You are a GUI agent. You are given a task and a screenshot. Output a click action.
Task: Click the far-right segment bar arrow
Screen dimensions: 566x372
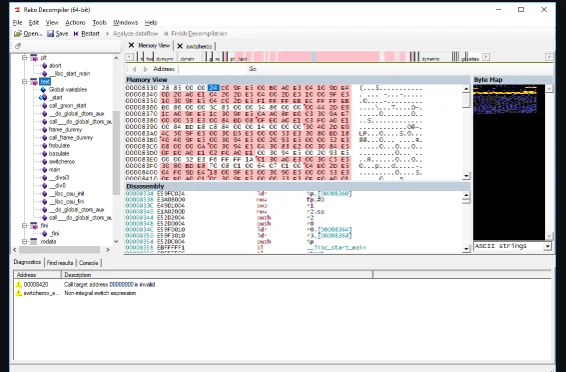[x=549, y=57]
